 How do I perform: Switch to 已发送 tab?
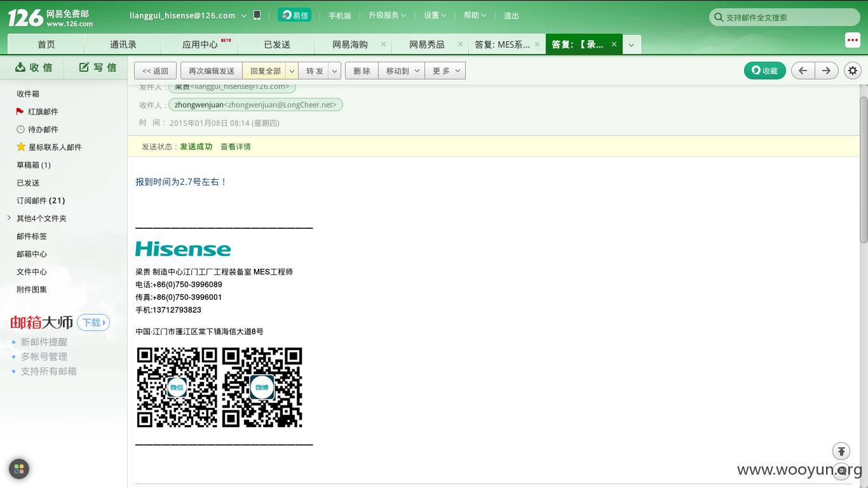[277, 44]
